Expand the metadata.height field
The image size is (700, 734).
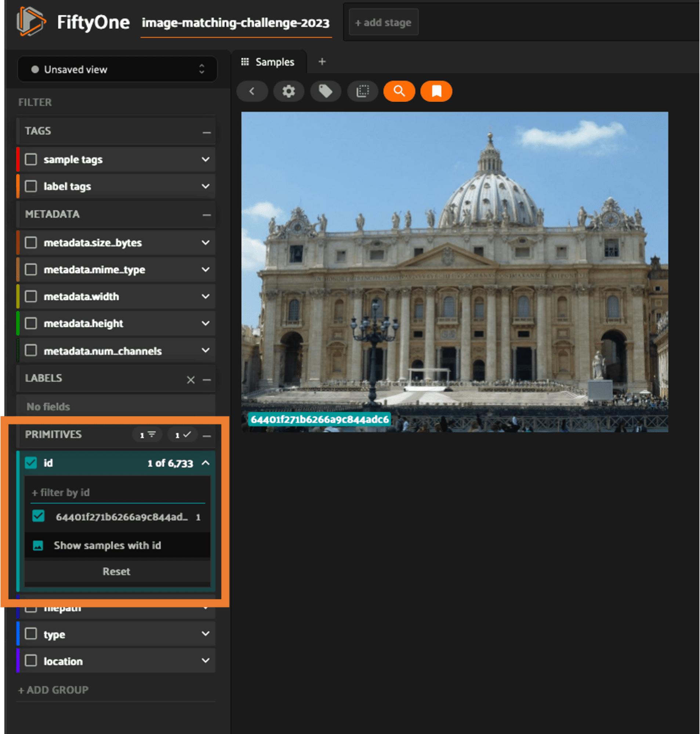pos(206,323)
